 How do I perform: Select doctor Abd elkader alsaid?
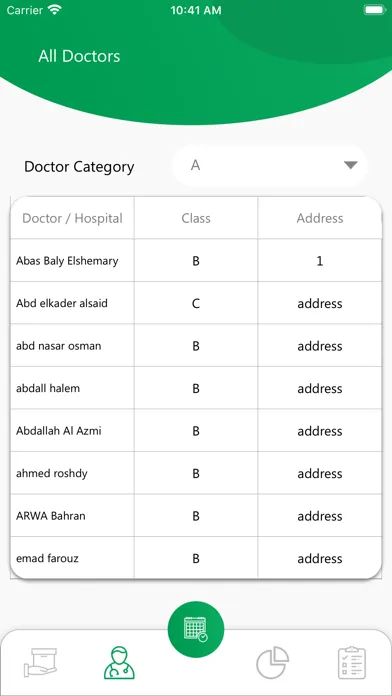point(196,303)
